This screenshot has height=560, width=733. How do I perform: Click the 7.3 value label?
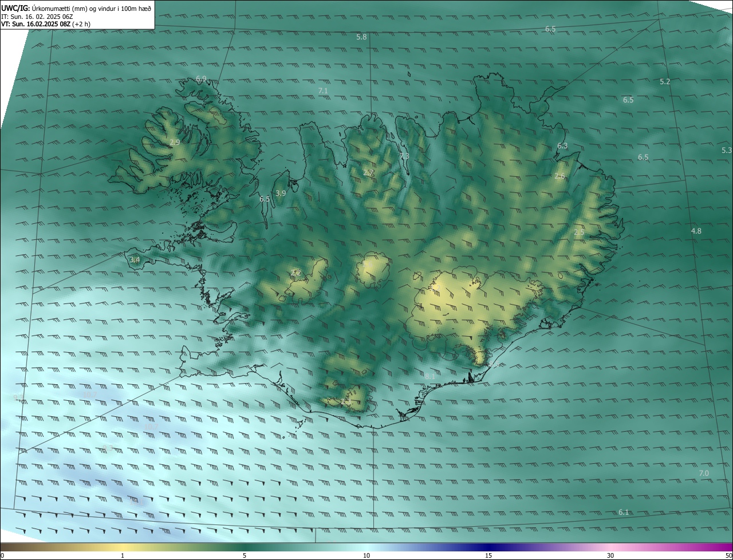[x=404, y=156]
